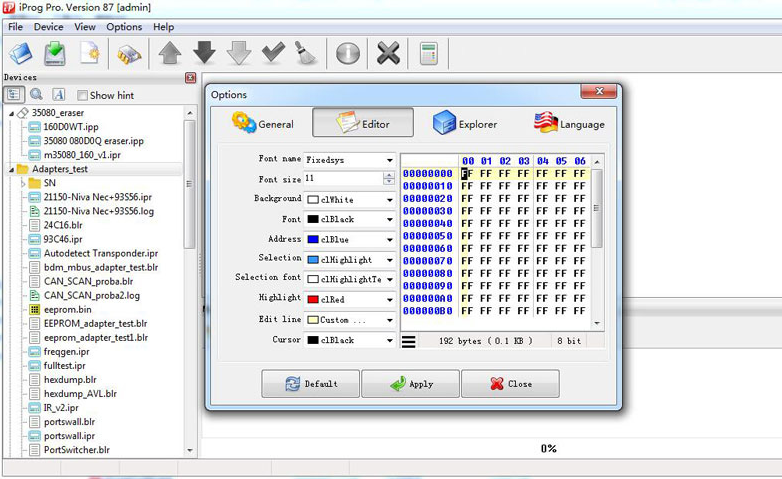Click address row 000000A0 in hex preview

click(428, 298)
